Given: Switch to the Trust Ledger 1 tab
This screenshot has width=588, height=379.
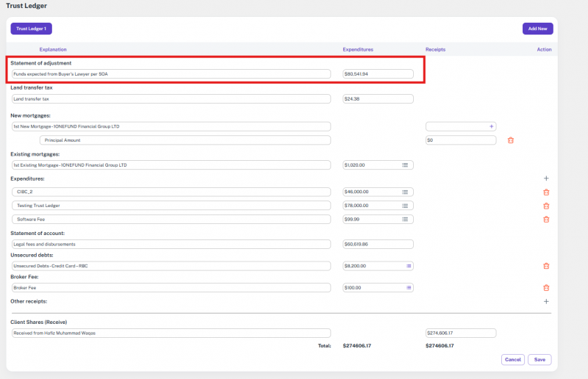Looking at the screenshot, I should [x=31, y=29].
